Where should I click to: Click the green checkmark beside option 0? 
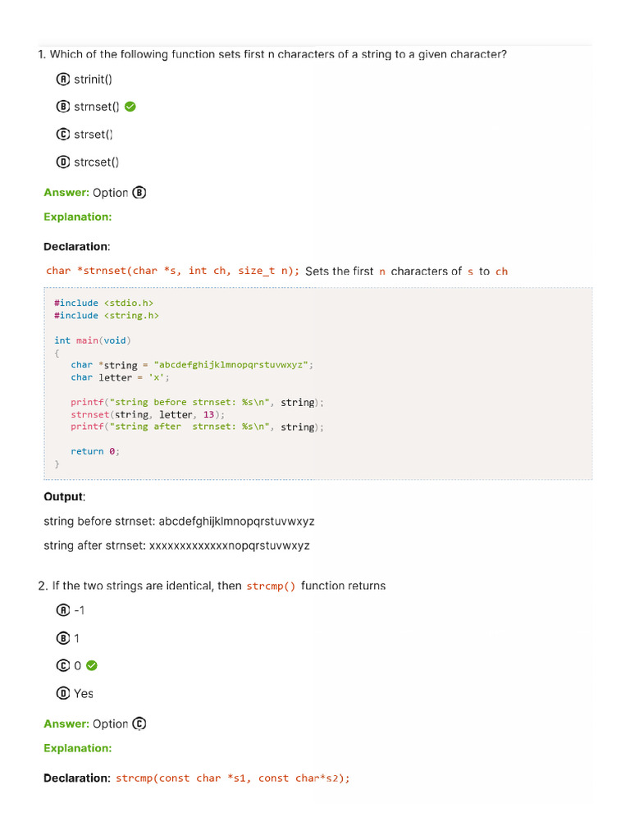pyautogui.click(x=92, y=665)
